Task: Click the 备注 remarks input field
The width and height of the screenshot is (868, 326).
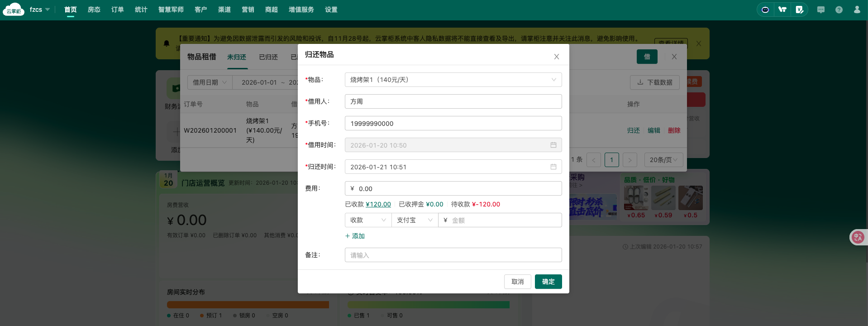Action: click(x=453, y=255)
